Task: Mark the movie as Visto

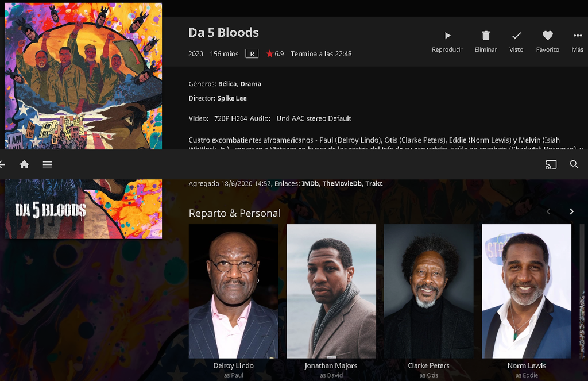Action: [516, 36]
